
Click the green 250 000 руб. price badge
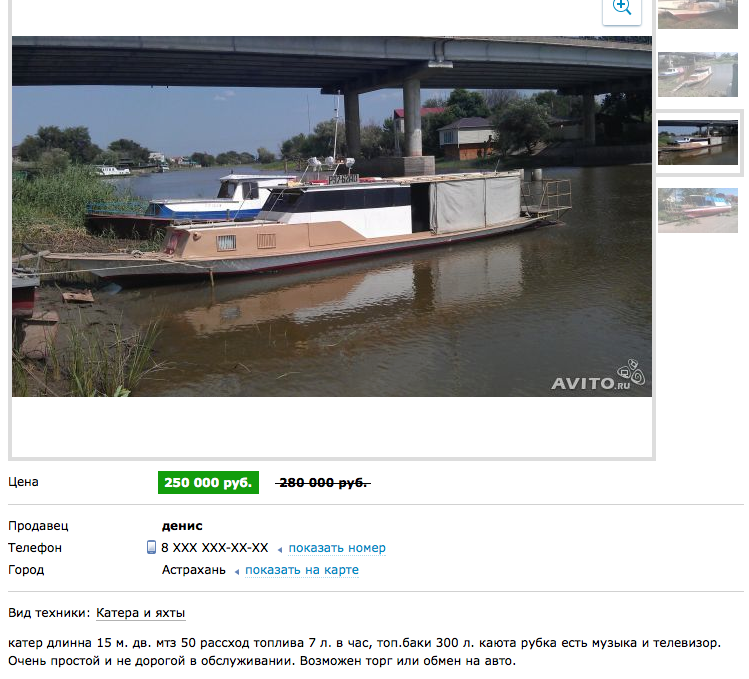click(x=208, y=483)
